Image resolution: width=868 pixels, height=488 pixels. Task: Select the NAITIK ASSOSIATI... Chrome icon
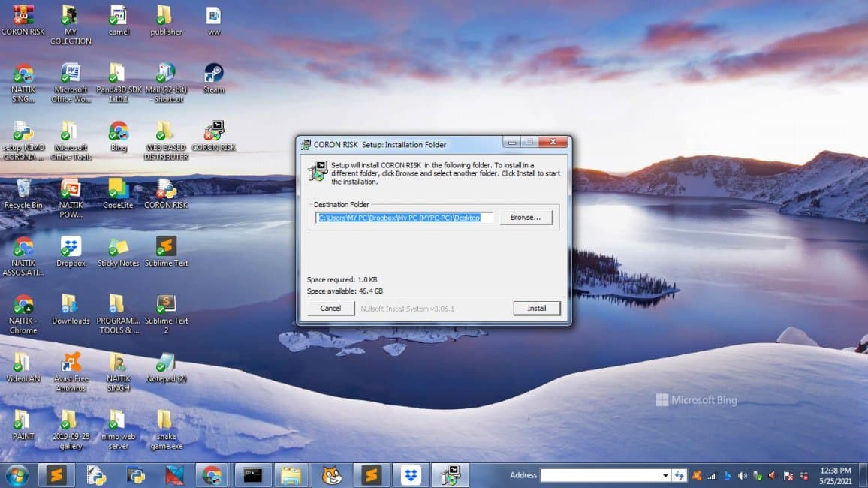click(23, 257)
